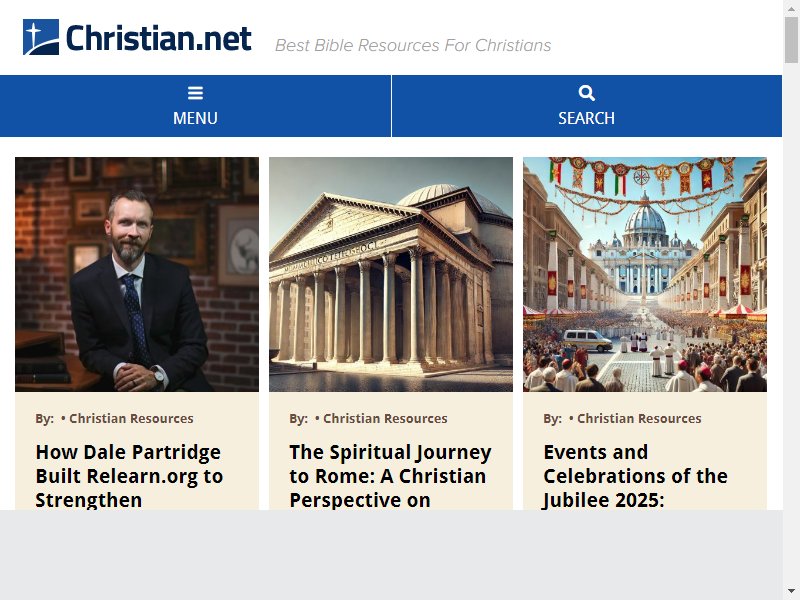Click Christian Resources under Dale Partridge article
Image resolution: width=800 pixels, height=600 pixels.
point(131,418)
